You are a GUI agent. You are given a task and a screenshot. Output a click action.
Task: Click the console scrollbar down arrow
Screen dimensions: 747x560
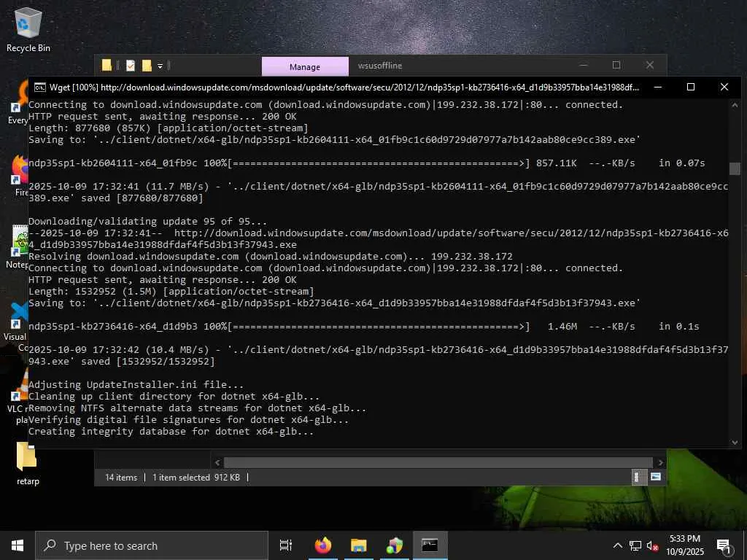(x=735, y=443)
